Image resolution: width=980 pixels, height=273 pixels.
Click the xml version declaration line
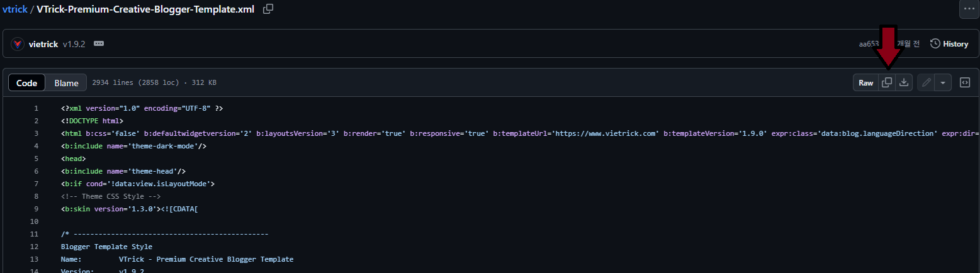click(142, 108)
